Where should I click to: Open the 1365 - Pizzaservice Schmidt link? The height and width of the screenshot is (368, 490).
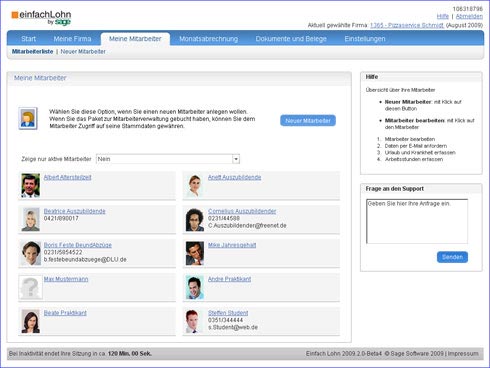(407, 25)
